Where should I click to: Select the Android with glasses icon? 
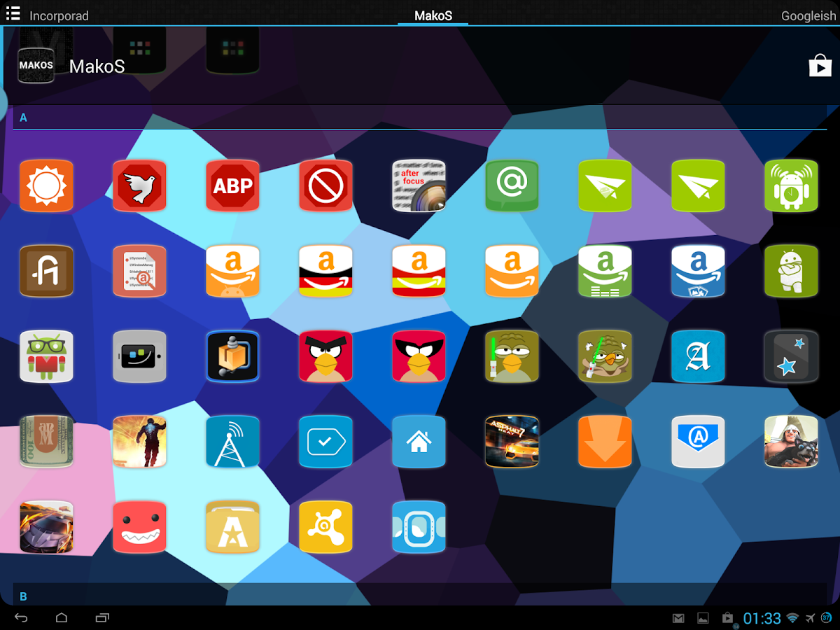coord(46,356)
